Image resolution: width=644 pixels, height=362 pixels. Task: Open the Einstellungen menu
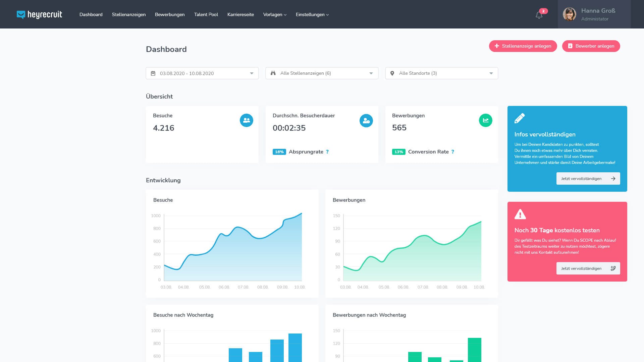coord(312,14)
